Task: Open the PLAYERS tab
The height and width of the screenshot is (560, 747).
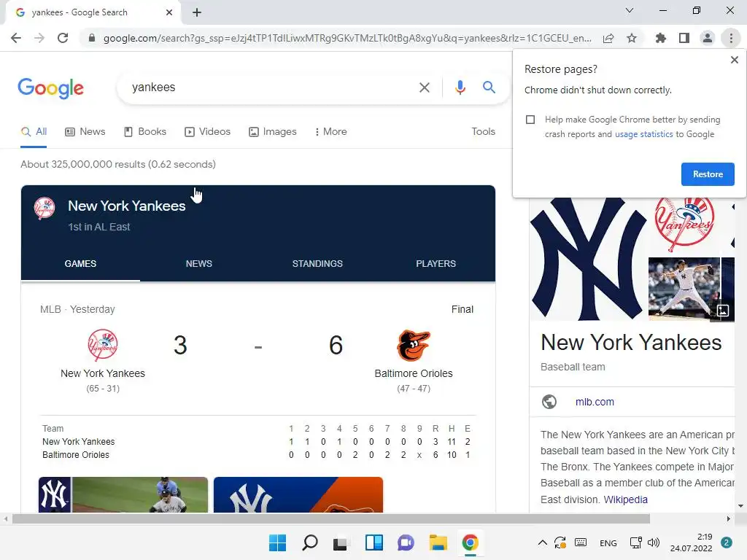Action: (436, 264)
